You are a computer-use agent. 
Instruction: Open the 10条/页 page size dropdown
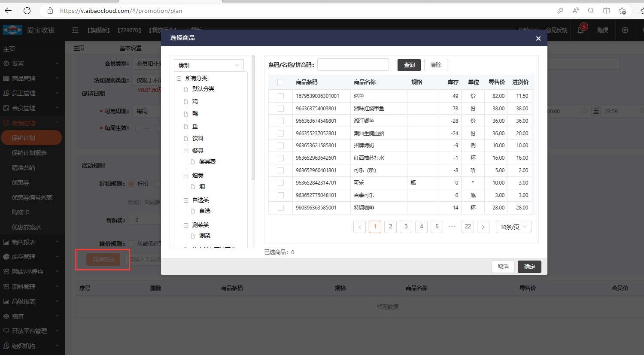click(x=513, y=227)
